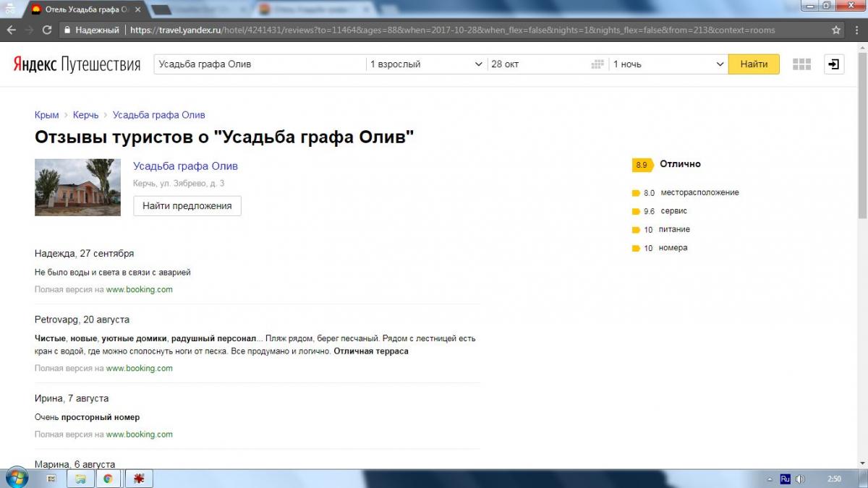The image size is (868, 488).
Task: Bookmark page with the star icon
Action: click(836, 30)
